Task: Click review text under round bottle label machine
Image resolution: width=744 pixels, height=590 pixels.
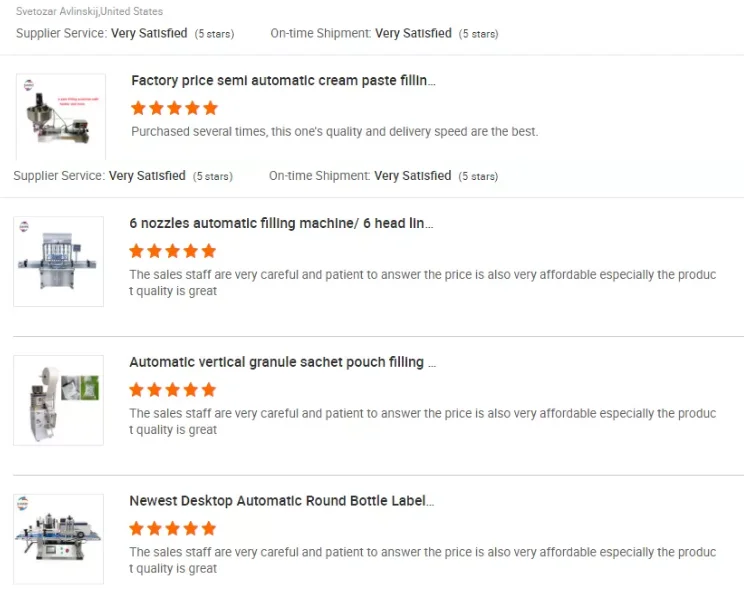Action: [x=422, y=560]
